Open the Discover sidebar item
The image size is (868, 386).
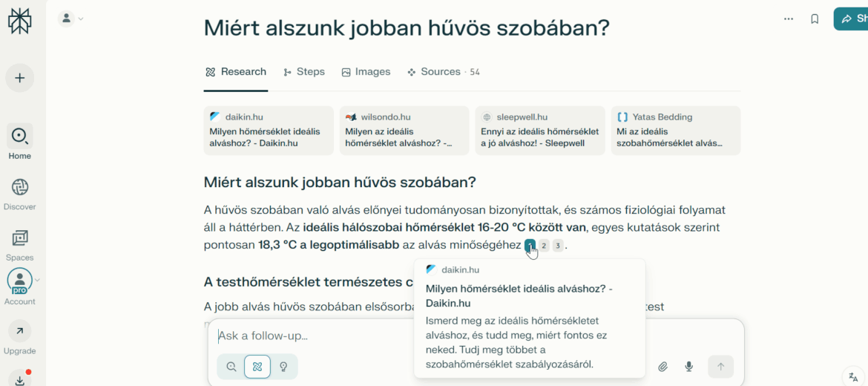pos(19,194)
